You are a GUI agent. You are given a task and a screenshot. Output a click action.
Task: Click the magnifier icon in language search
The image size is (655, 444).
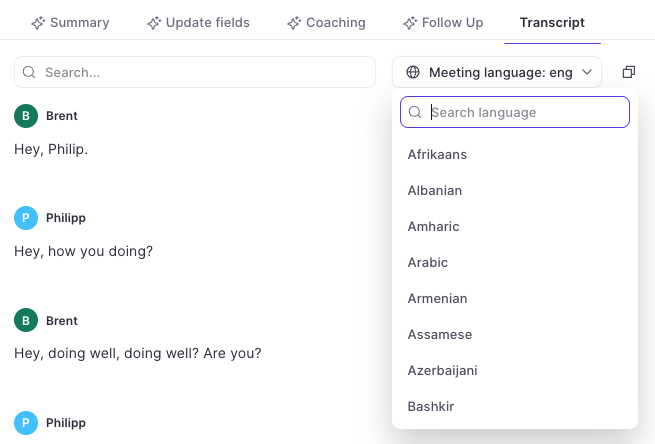[415, 112]
